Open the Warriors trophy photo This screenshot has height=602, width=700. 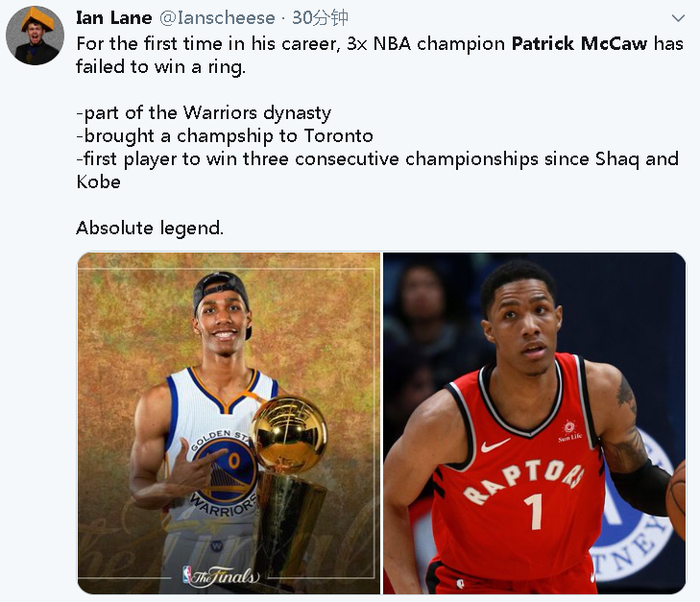(x=229, y=423)
